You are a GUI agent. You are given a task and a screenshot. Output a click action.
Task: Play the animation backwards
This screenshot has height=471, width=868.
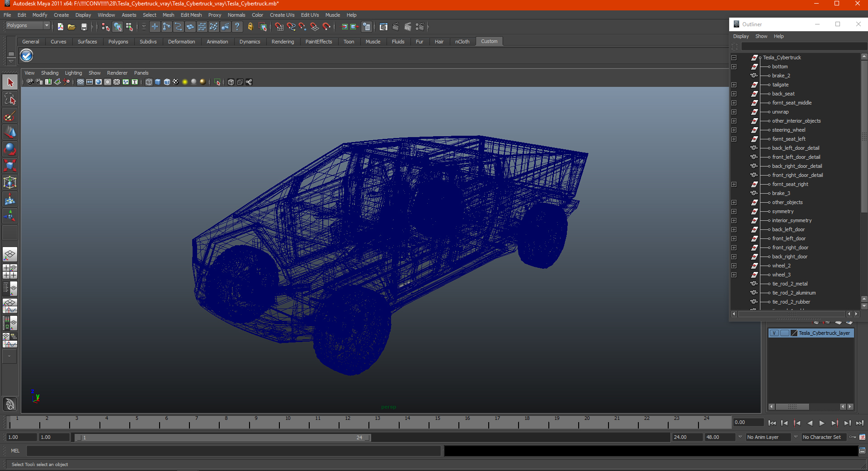pos(810,423)
